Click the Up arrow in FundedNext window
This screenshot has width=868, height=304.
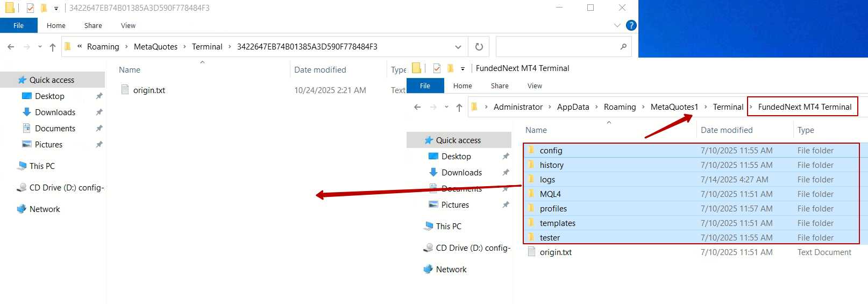[459, 107]
